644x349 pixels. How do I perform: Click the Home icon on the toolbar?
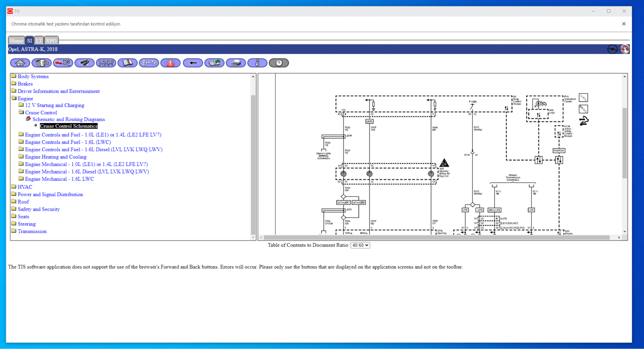click(20, 62)
